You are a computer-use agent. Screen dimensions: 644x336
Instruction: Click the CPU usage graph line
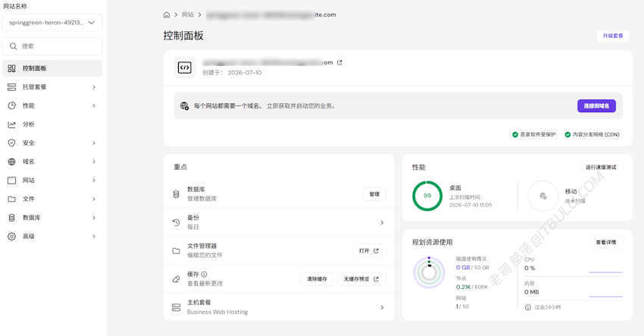pos(606,272)
